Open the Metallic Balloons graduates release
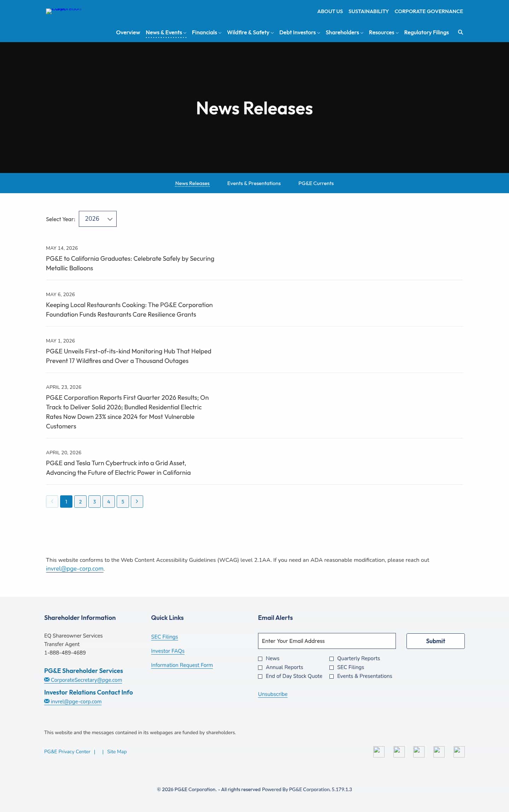509x812 pixels. [x=130, y=263]
